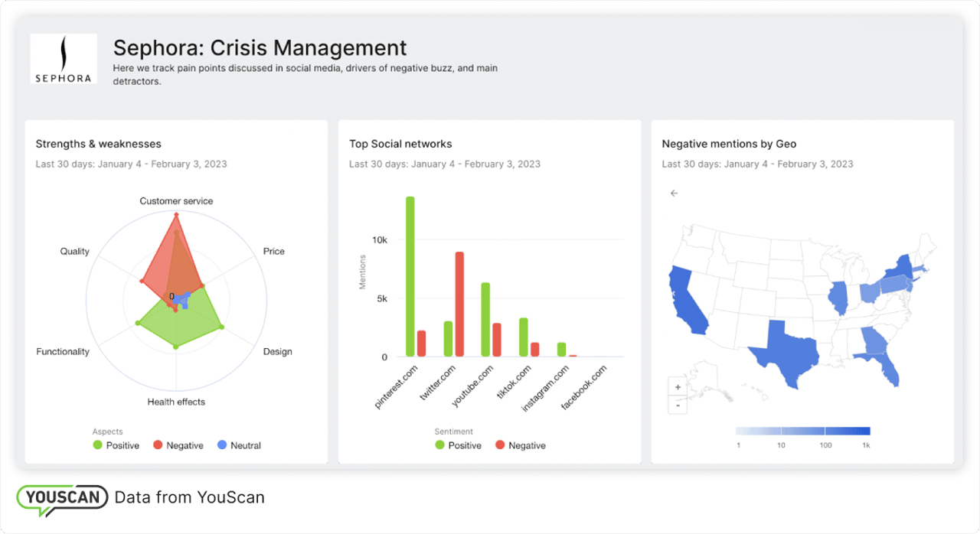Click tiktok.com red negative bar
980x534 pixels.
pos(535,350)
